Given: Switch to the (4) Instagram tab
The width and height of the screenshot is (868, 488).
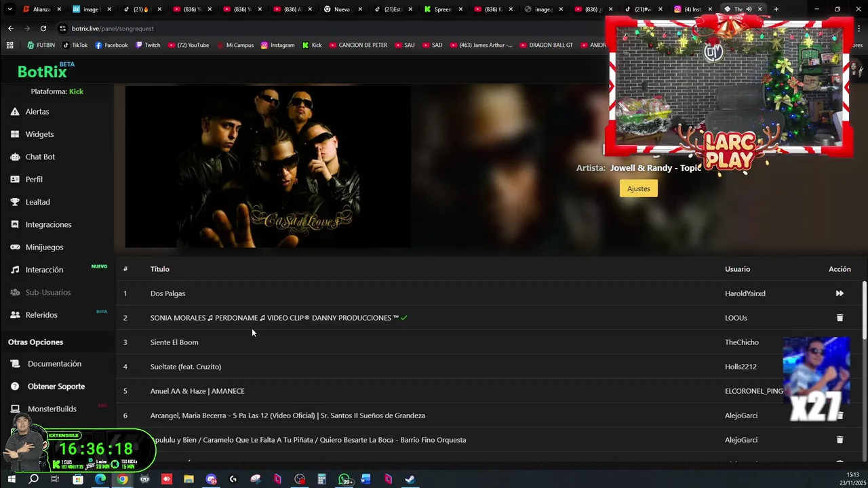Looking at the screenshot, I should [692, 9].
